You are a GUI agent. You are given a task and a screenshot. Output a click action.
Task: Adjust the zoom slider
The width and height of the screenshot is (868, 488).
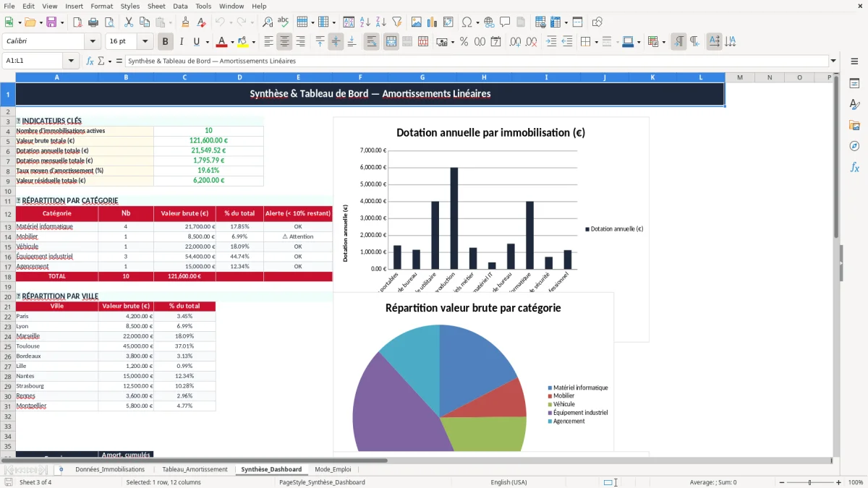pos(809,482)
